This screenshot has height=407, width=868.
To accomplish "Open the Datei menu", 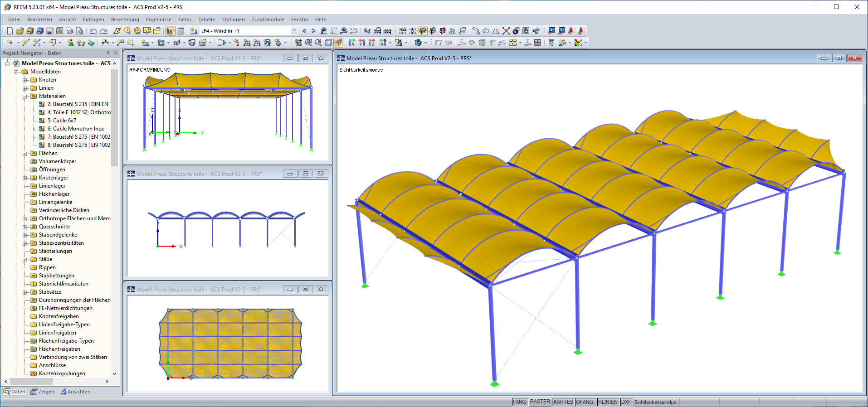I will point(14,19).
